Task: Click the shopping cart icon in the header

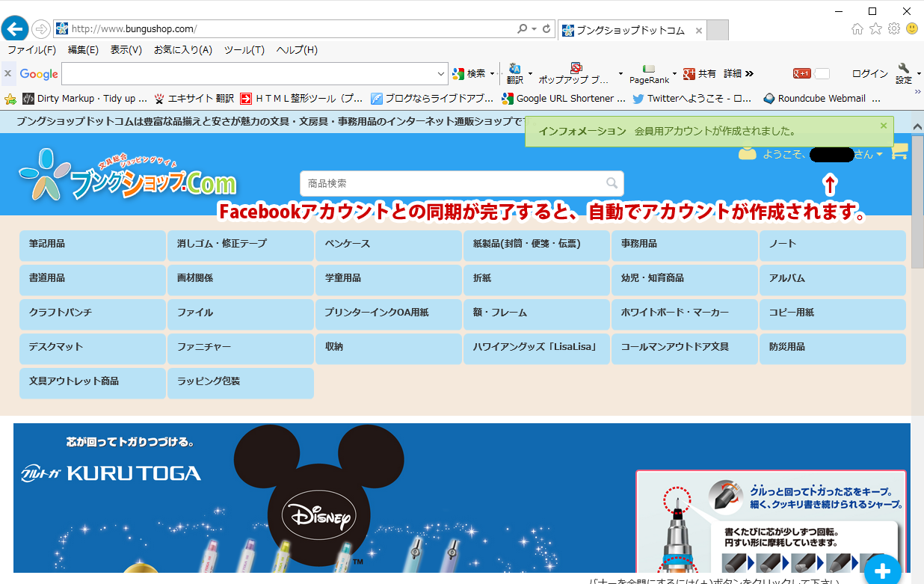Action: click(x=899, y=152)
